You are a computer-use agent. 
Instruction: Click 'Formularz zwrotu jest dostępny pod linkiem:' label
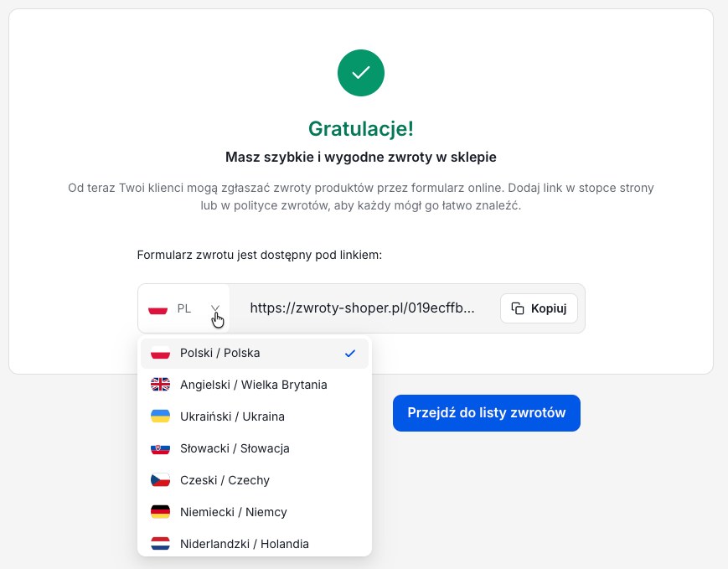(259, 255)
